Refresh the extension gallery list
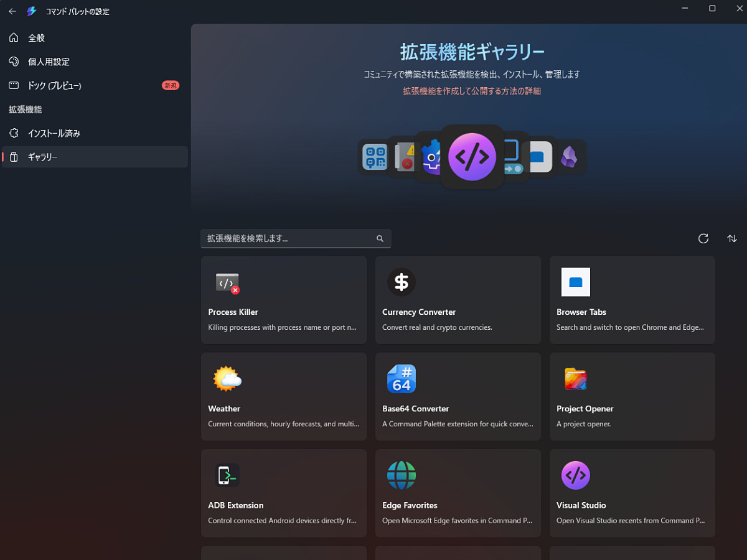 point(703,238)
